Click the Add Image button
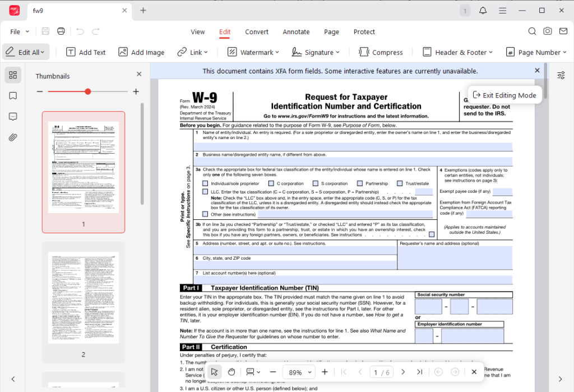The image size is (574, 392). [141, 52]
